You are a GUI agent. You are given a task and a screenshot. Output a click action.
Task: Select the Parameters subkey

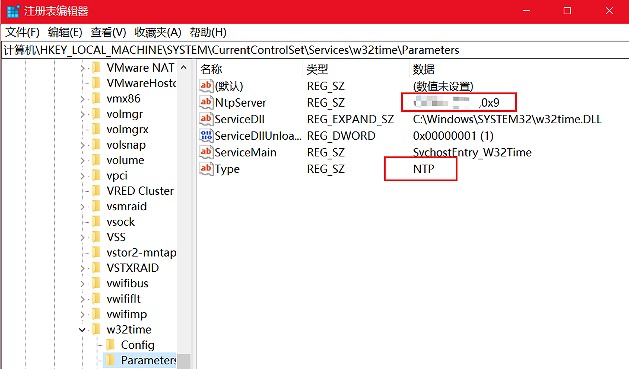coord(148,360)
